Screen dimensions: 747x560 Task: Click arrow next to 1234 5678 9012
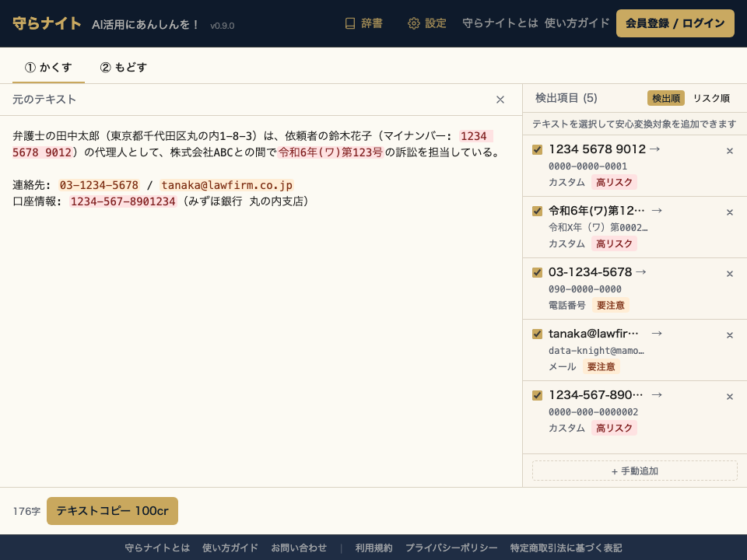[654, 149]
